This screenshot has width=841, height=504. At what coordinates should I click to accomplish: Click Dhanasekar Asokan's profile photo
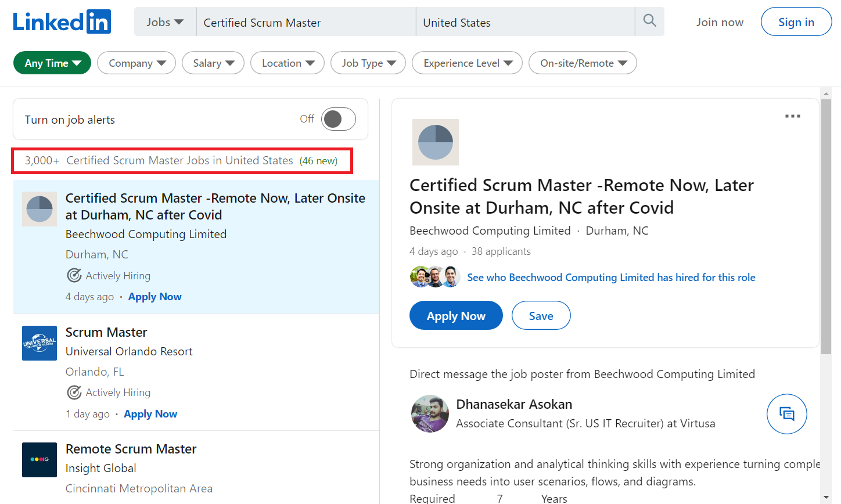pos(430,414)
